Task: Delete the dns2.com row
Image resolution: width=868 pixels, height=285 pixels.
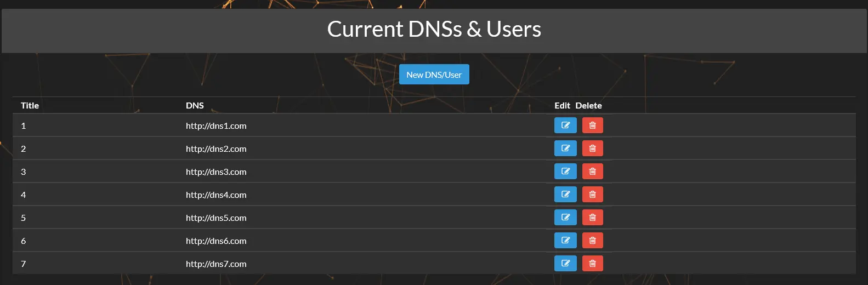Action: [x=592, y=149]
